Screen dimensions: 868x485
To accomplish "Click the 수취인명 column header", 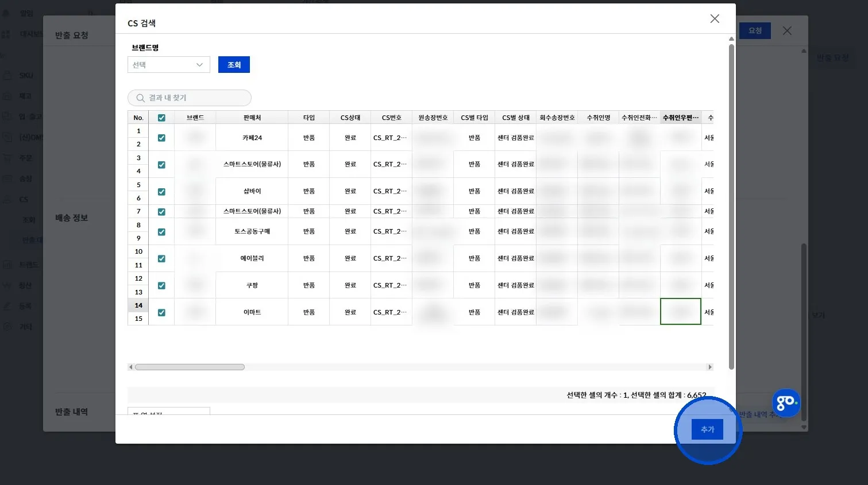I will (x=599, y=118).
